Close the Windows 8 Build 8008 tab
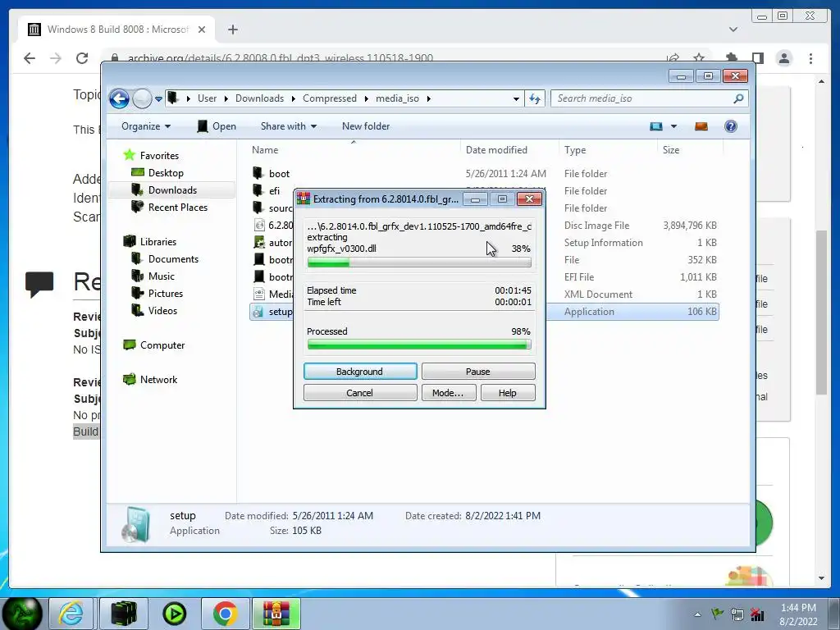Screen dimensions: 840x630 (x=202, y=30)
